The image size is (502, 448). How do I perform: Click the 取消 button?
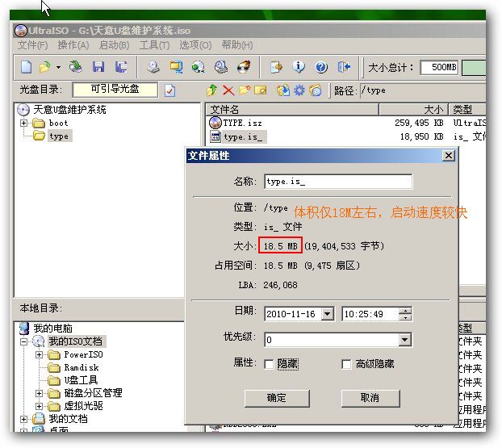click(370, 398)
